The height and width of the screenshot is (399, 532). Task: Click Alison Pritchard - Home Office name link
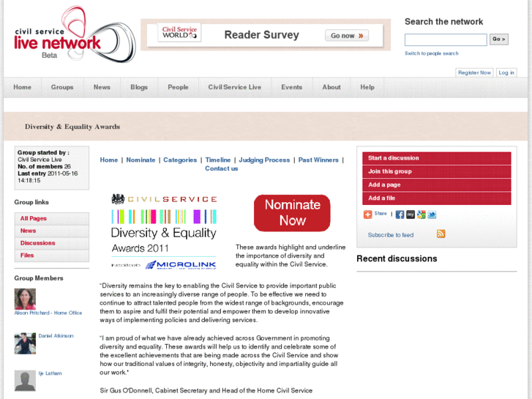pos(48,313)
